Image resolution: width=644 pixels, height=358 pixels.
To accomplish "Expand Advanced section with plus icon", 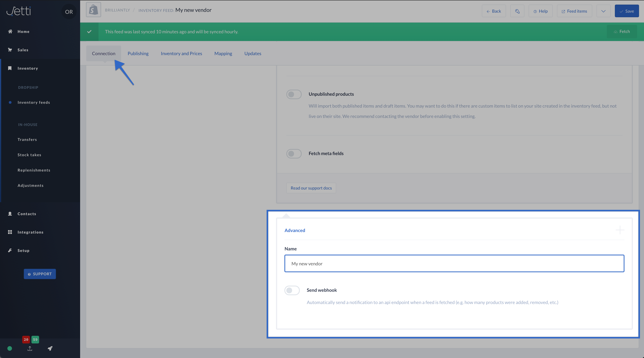I will pos(620,230).
